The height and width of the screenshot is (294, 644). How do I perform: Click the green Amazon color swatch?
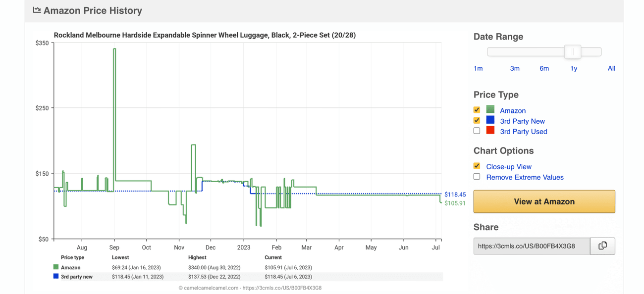(x=490, y=110)
